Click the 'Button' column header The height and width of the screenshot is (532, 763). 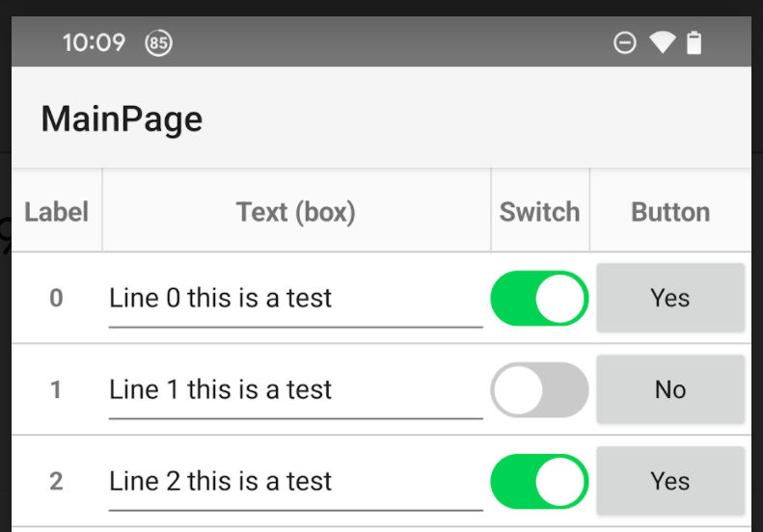(670, 212)
